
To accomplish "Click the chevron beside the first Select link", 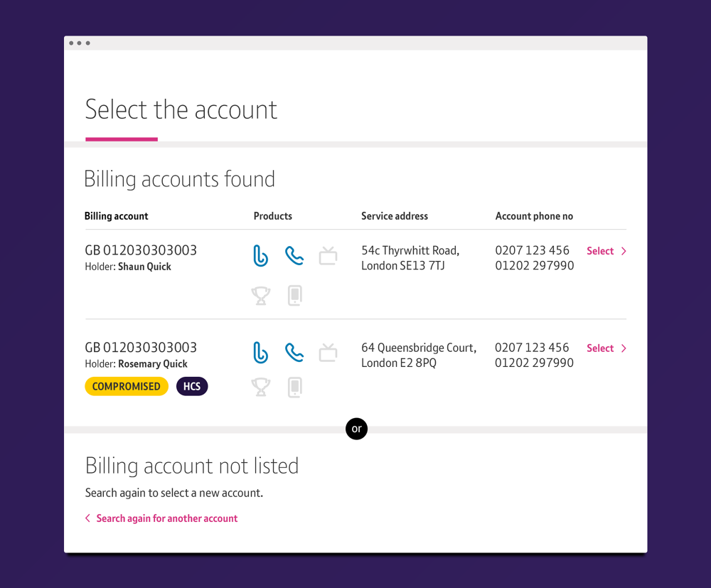I will pyautogui.click(x=624, y=251).
